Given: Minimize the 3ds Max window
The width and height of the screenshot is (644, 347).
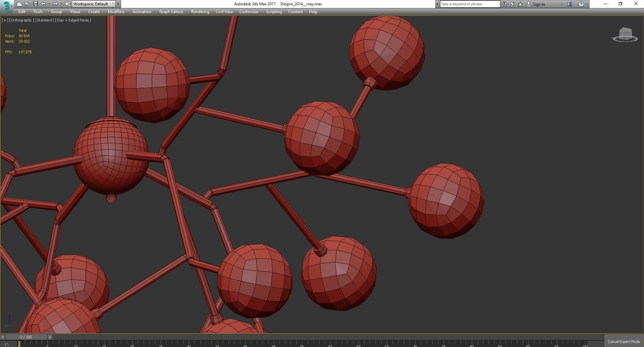Looking at the screenshot, I should pyautogui.click(x=605, y=4).
